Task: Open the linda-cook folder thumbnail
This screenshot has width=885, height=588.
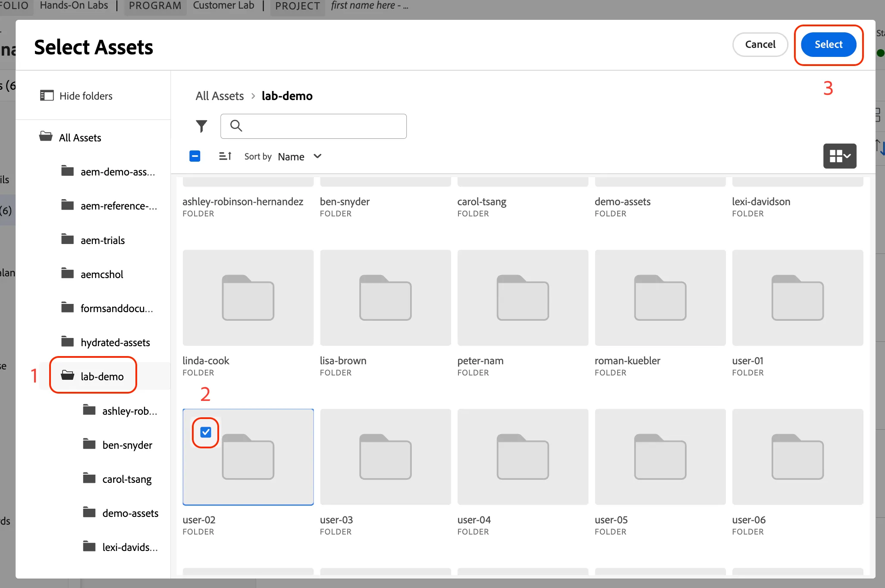Action: [x=248, y=297]
